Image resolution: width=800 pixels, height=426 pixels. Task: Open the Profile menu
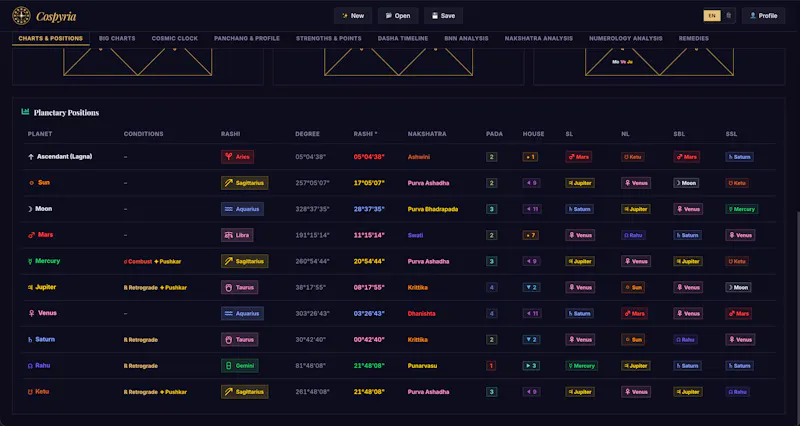point(763,16)
